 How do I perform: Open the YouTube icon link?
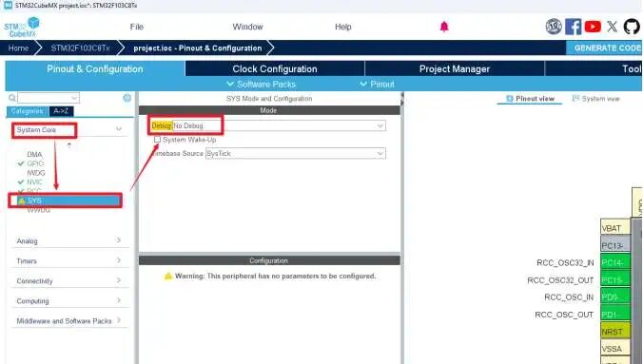593,27
